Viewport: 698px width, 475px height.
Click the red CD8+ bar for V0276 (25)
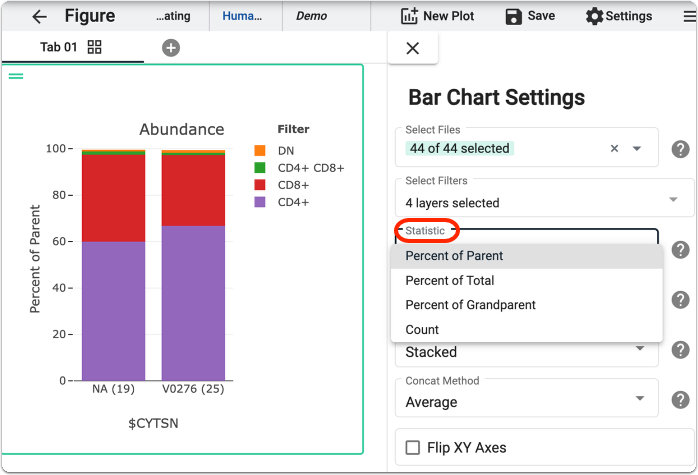tap(193, 191)
